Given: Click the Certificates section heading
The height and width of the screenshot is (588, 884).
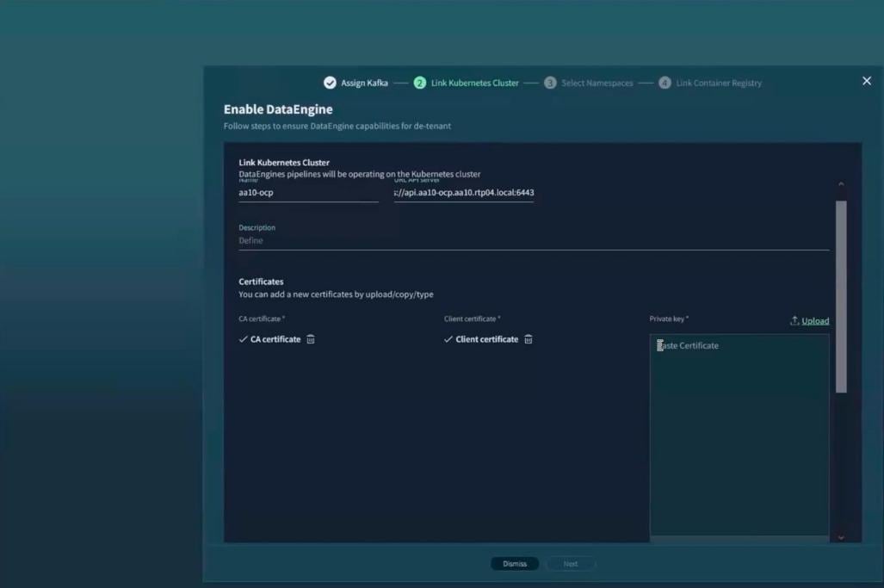Looking at the screenshot, I should (261, 282).
